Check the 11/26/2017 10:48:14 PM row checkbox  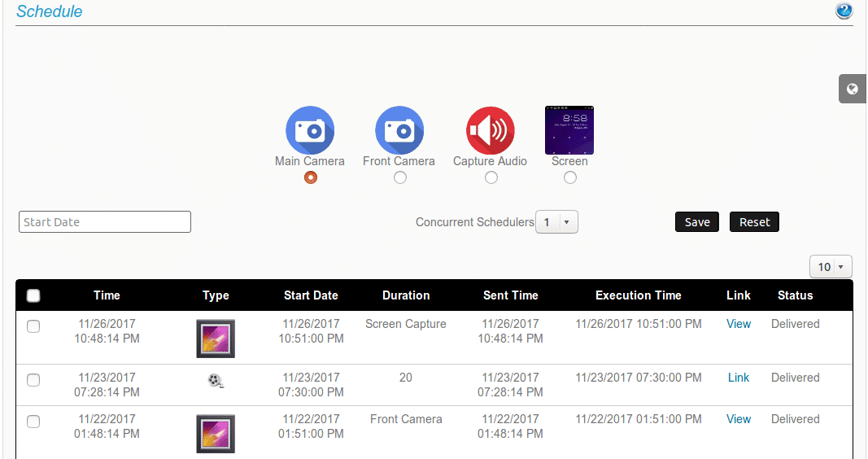pos(33,326)
